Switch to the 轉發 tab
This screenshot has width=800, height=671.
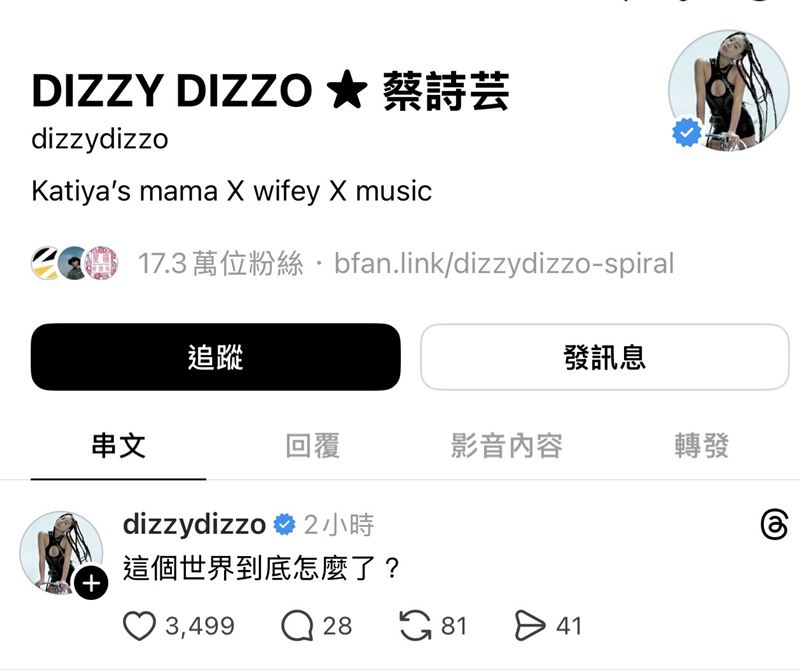pos(702,445)
